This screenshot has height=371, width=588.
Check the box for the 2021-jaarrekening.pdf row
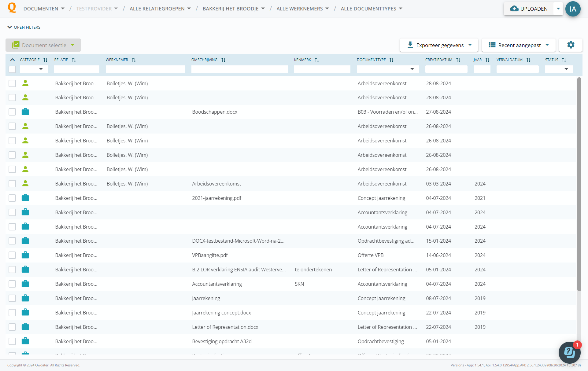tap(12, 198)
